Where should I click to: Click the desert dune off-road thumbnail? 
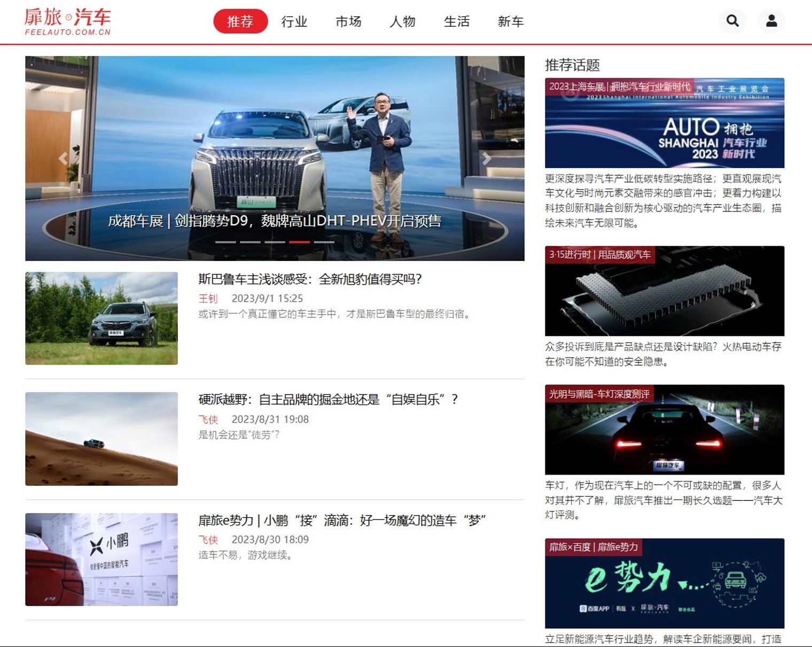point(101,439)
